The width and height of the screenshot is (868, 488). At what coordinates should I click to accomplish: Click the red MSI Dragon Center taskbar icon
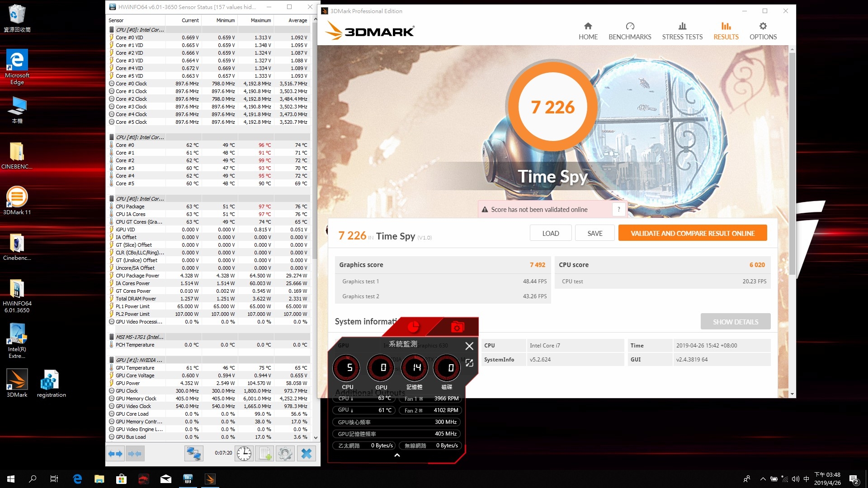pos(143,479)
